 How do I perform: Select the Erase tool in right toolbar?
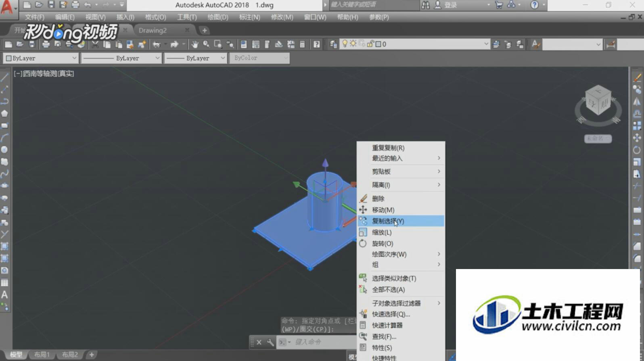click(637, 77)
